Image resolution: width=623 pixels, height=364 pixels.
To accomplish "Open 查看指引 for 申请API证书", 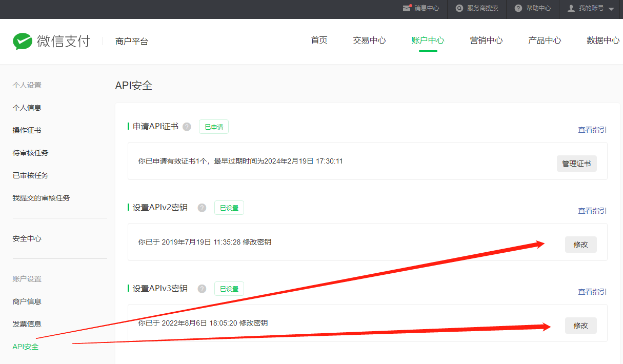I will pos(593,130).
